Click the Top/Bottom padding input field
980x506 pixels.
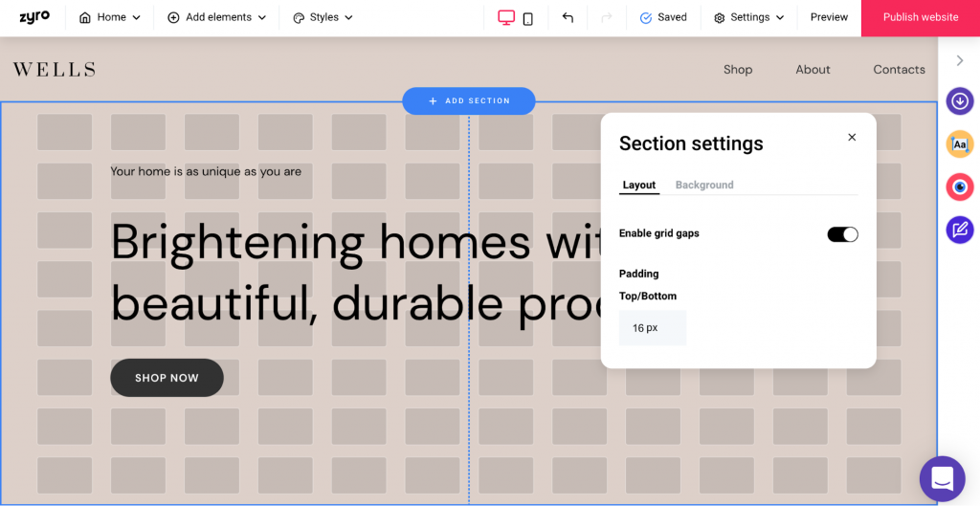coord(653,328)
